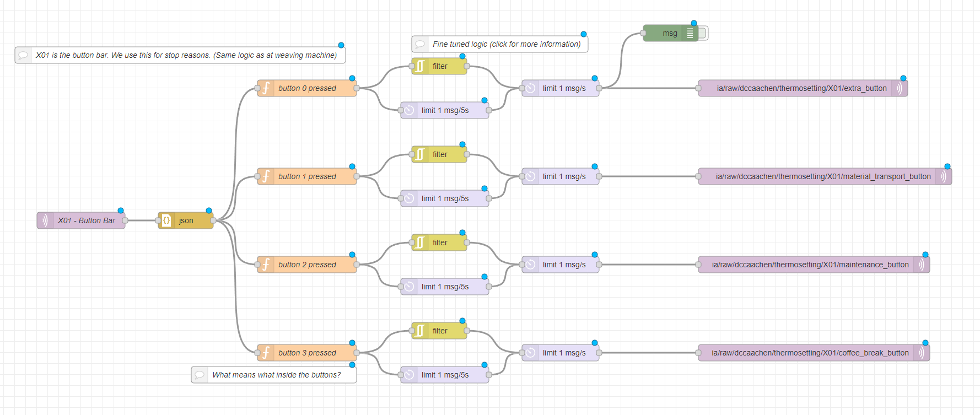The image size is (980, 415).
Task: Toggle the msg debug node output button
Action: tap(703, 33)
